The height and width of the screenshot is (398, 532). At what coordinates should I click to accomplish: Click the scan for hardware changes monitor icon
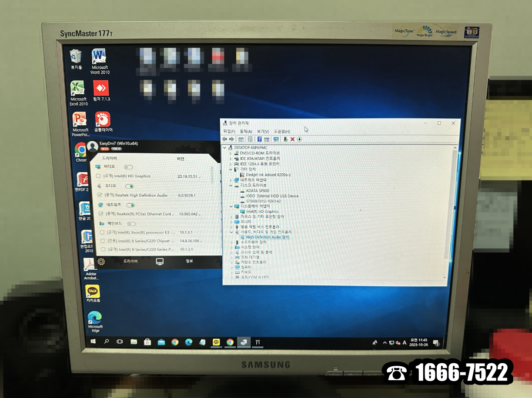click(x=276, y=139)
